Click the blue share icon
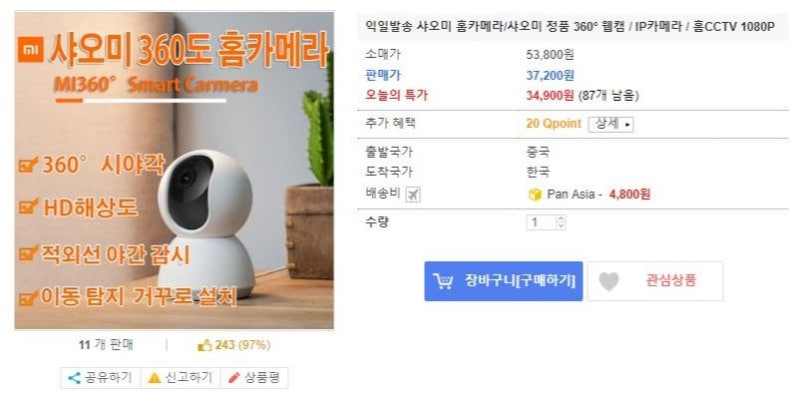The height and width of the screenshot is (401, 800). (74, 378)
